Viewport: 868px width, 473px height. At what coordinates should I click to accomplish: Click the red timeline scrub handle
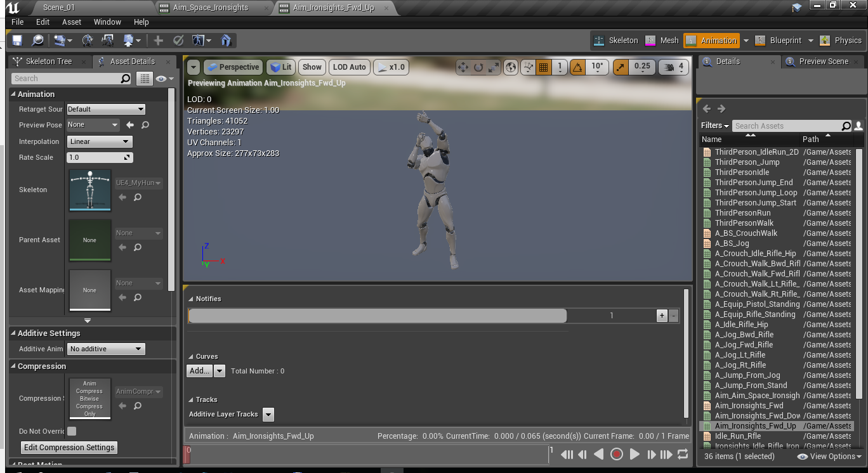click(187, 454)
